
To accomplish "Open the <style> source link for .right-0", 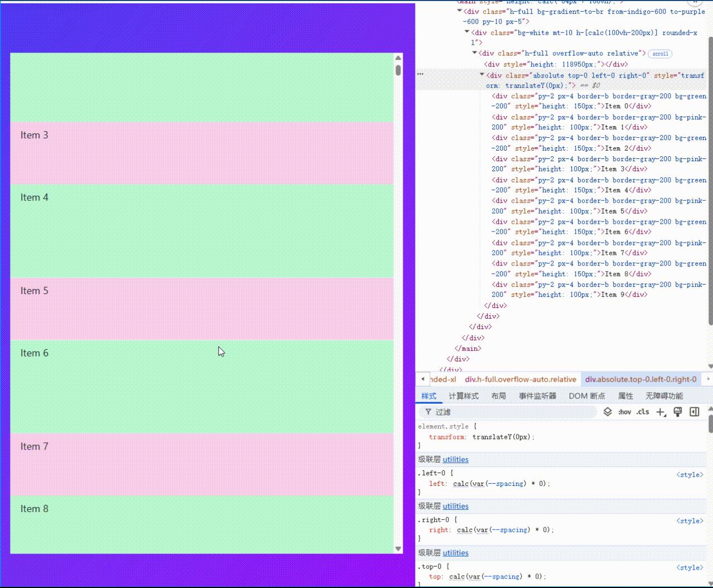I will pyautogui.click(x=690, y=521).
